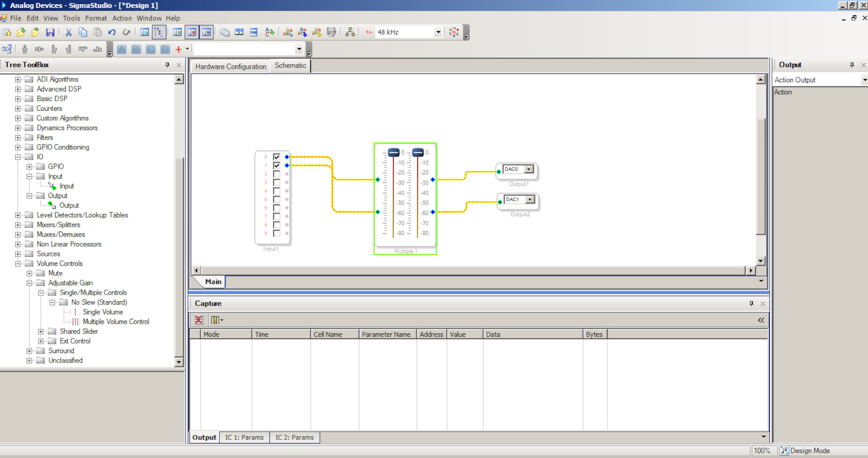Image resolution: width=868 pixels, height=458 pixels.
Task: Click the third compile icon with yellow arrow
Action: pos(317,32)
